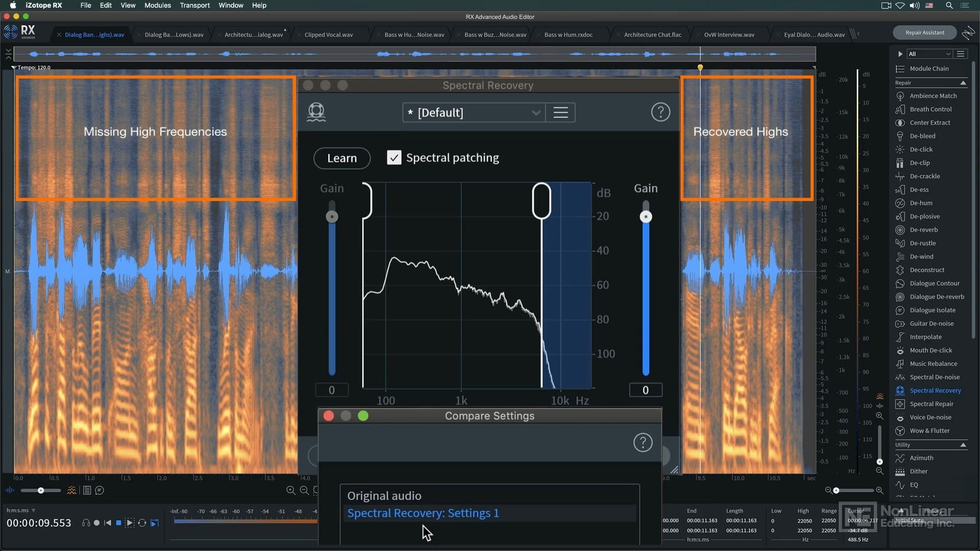Toggle loop playback in transport

[x=142, y=523]
